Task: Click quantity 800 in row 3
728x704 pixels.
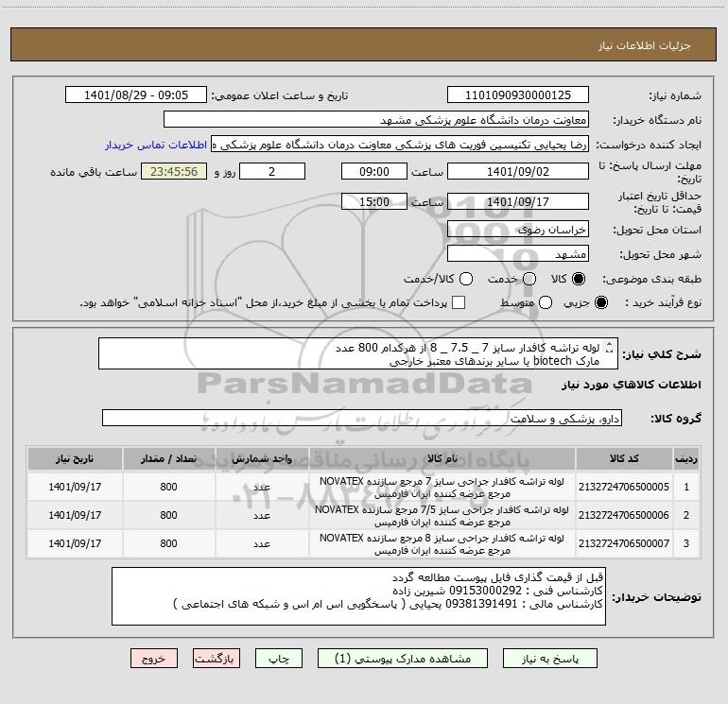Action: click(168, 543)
